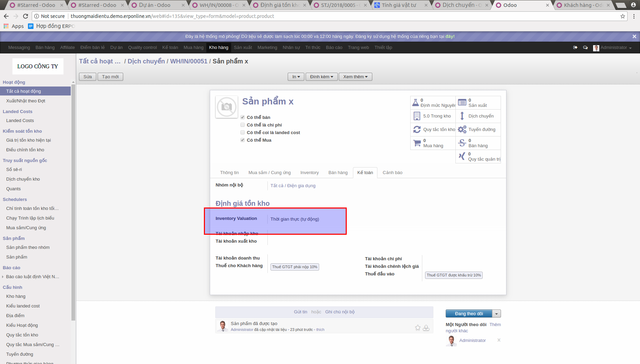Switch to the Inventory tab
The width and height of the screenshot is (640, 364).
(309, 173)
